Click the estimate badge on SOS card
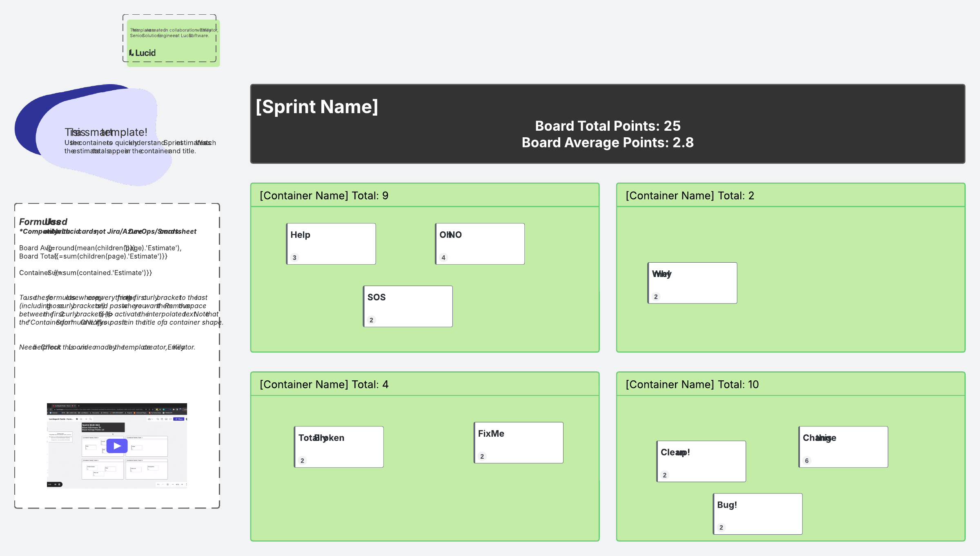Image resolution: width=980 pixels, height=556 pixels. coord(371,320)
